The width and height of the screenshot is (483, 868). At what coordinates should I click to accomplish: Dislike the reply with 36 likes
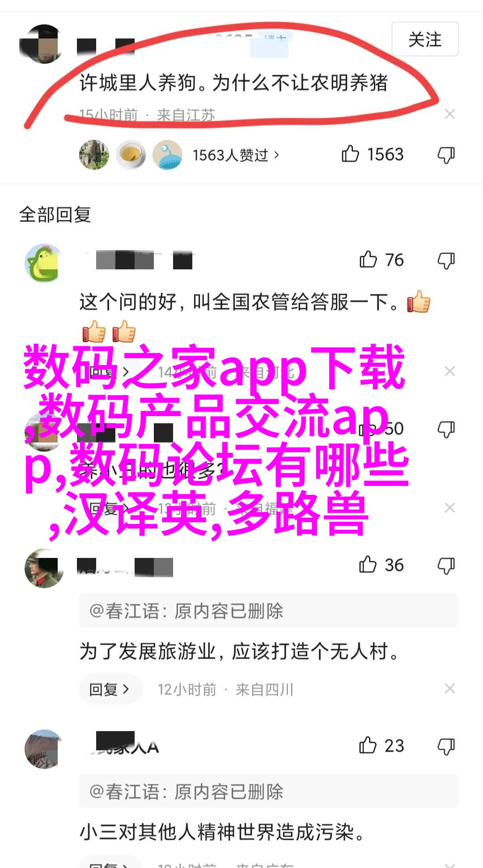(446, 566)
